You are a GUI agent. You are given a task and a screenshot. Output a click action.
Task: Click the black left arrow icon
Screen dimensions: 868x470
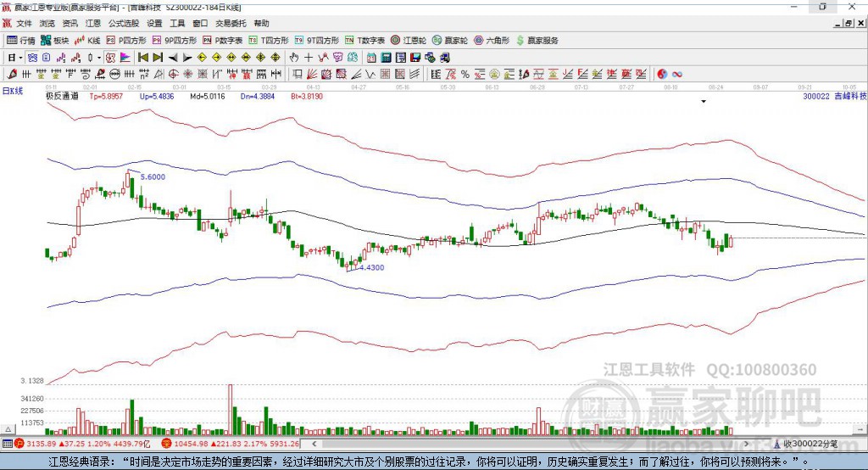pyautogui.click(x=173, y=58)
